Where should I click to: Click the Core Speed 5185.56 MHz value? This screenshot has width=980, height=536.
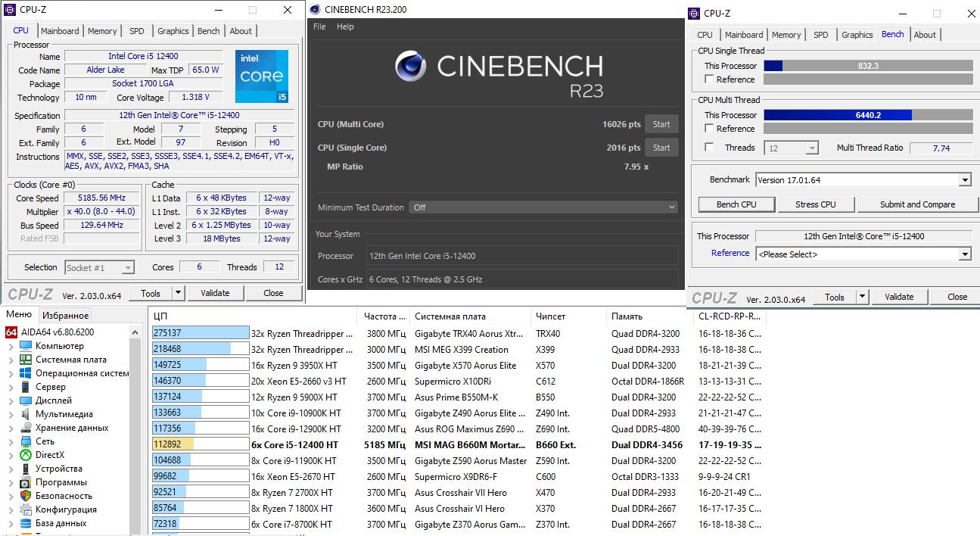pos(101,198)
